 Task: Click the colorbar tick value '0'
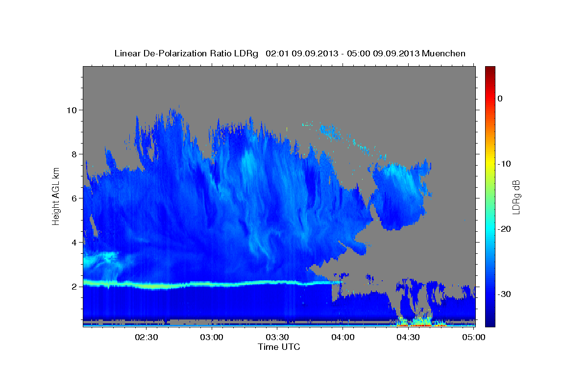coord(500,98)
